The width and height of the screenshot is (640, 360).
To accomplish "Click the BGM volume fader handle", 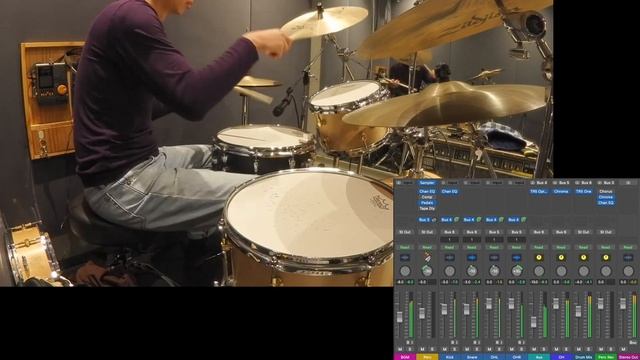I will click(x=400, y=317).
